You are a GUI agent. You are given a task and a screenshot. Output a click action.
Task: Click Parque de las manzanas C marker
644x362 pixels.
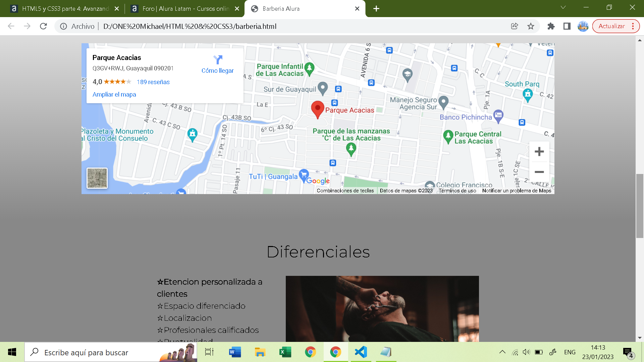pyautogui.click(x=351, y=149)
